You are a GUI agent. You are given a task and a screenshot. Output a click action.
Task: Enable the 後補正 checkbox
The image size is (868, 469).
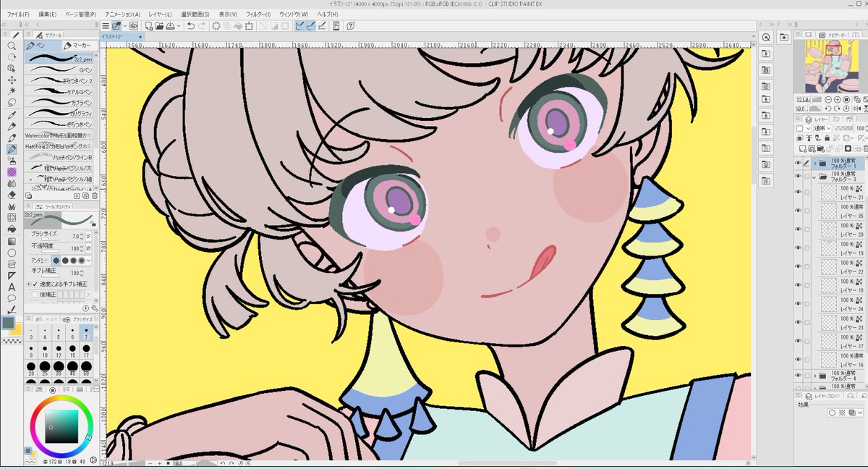pyautogui.click(x=34, y=295)
